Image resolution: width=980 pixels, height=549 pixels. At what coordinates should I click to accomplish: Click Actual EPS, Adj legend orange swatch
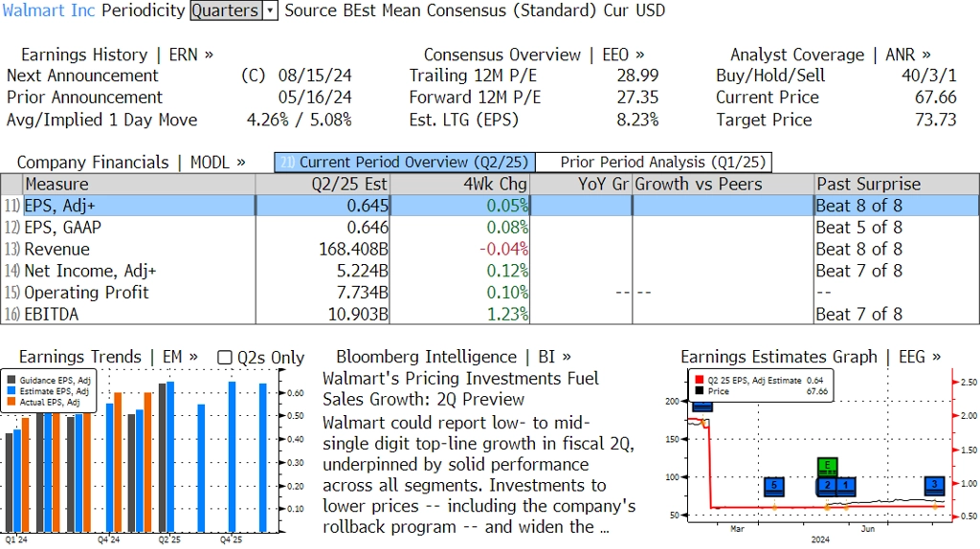point(11,403)
